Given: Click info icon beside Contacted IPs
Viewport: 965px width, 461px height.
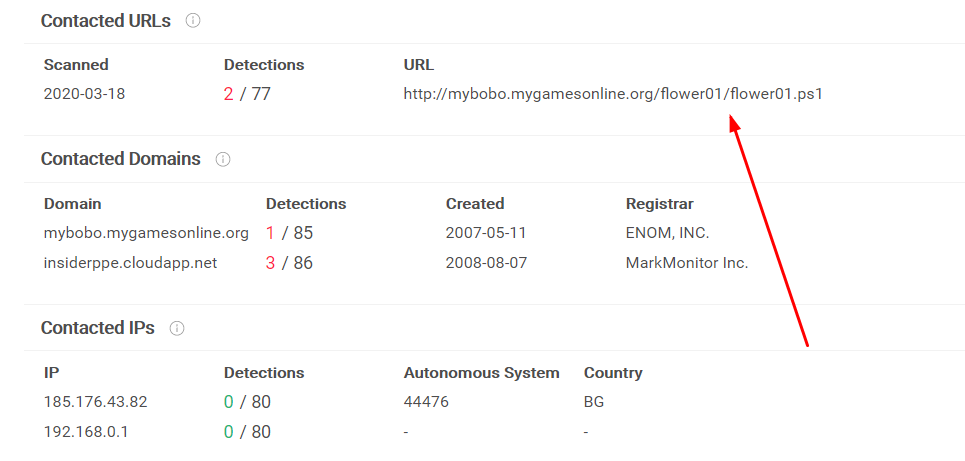Looking at the screenshot, I should [x=177, y=329].
